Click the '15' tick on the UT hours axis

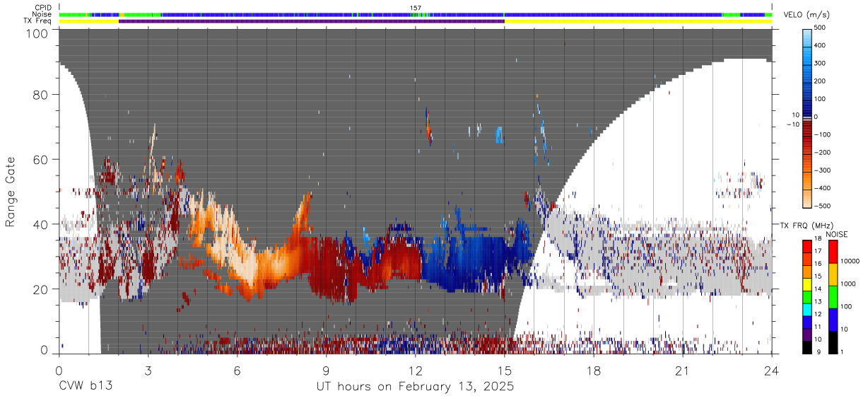(505, 371)
